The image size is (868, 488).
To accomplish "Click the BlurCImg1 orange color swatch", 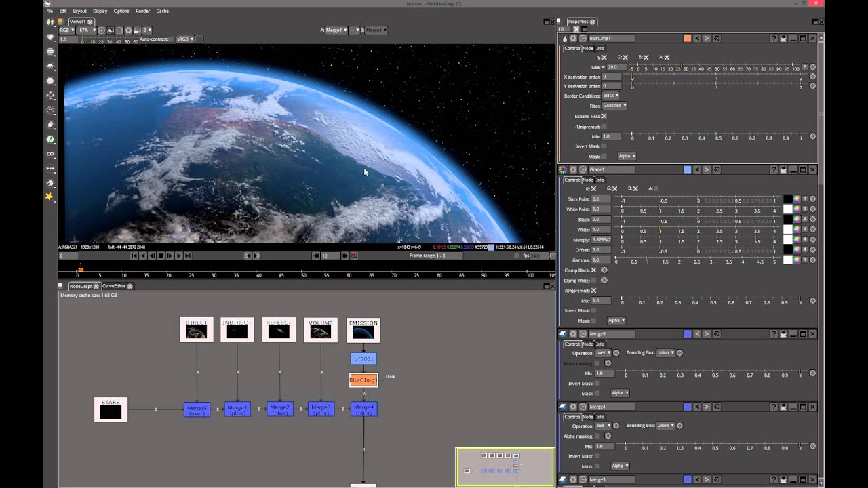I will (x=688, y=39).
